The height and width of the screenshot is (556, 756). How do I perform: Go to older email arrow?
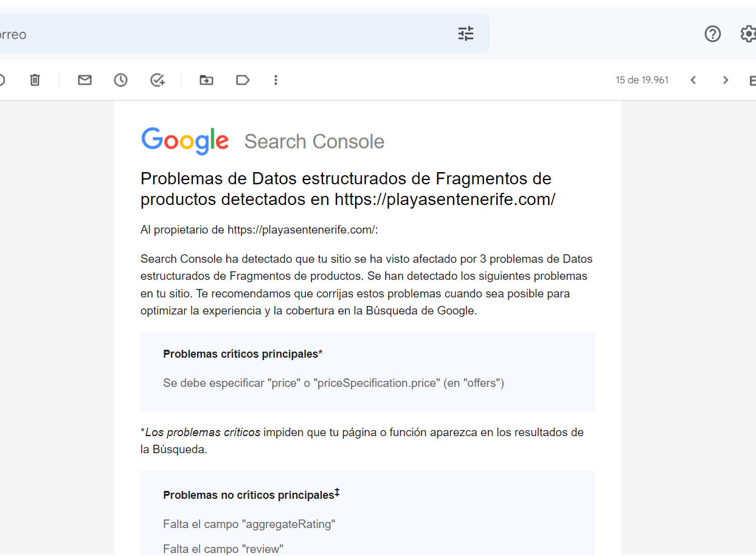click(725, 80)
